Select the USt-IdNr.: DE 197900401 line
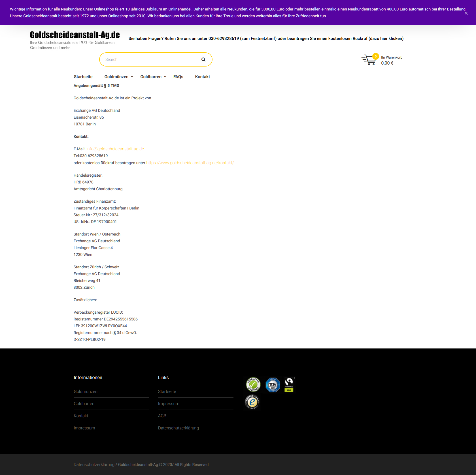Screen dimensions: 476x475 [95, 222]
